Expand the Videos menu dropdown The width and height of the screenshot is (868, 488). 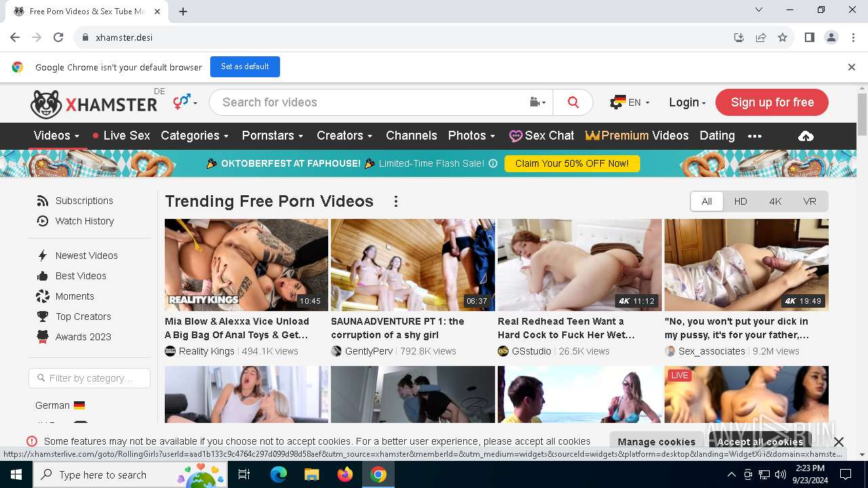click(x=57, y=136)
